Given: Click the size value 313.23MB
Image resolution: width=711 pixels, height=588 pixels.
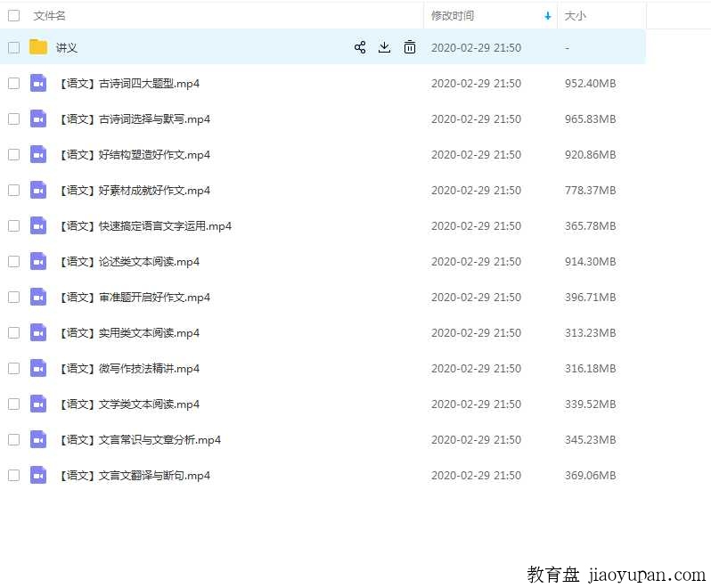Looking at the screenshot, I should click(590, 333).
